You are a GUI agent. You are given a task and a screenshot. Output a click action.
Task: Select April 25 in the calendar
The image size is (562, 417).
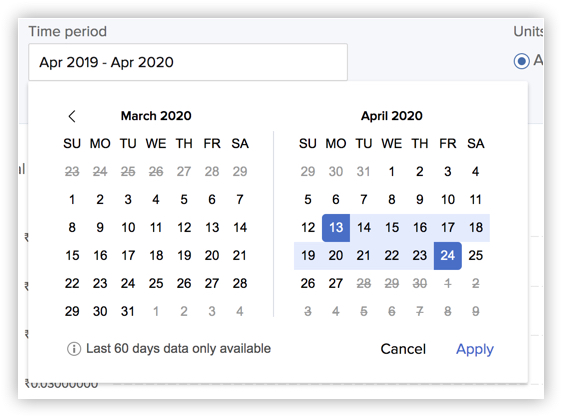[476, 256]
